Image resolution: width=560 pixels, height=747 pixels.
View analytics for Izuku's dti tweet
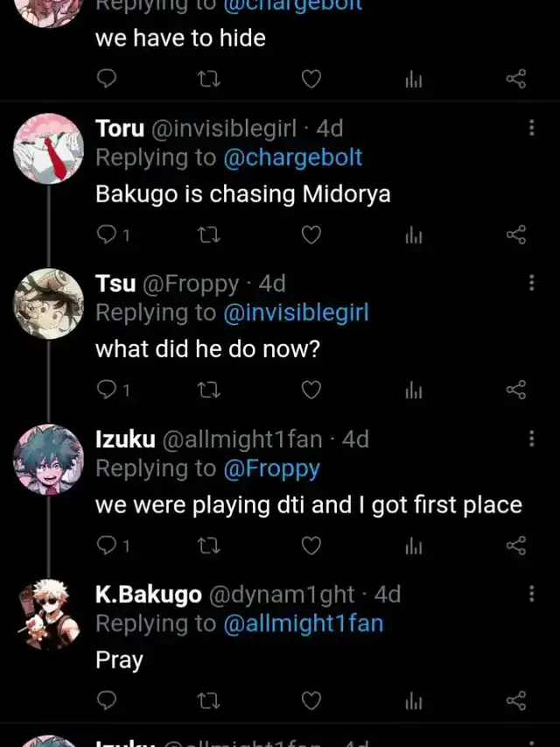pyautogui.click(x=414, y=546)
